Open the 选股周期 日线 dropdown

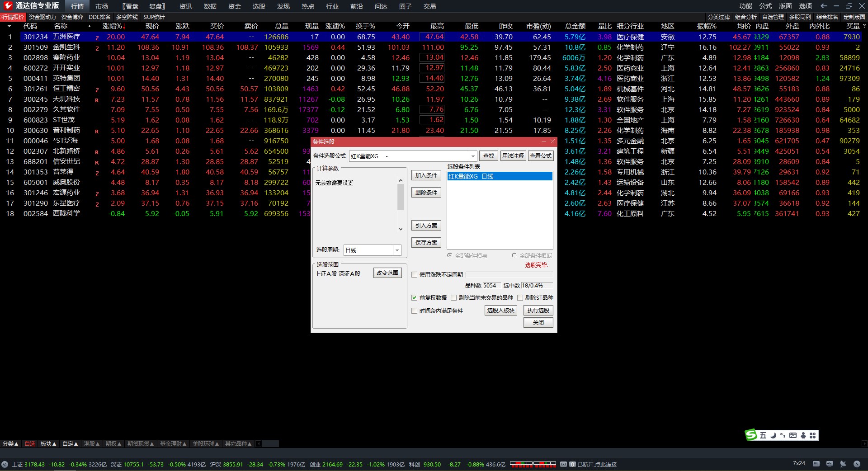[x=397, y=250]
